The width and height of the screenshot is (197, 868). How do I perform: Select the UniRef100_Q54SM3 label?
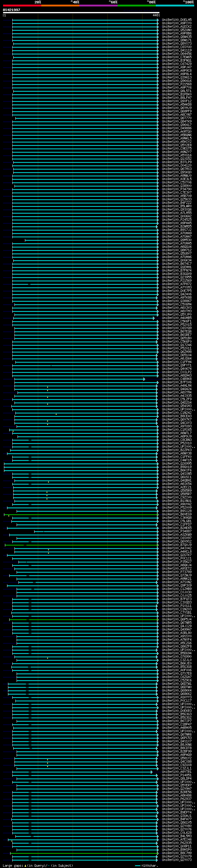[x=177, y=406]
